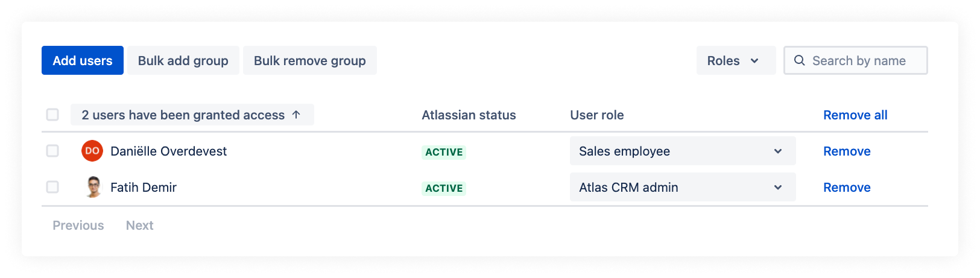Go to the Next page

139,225
